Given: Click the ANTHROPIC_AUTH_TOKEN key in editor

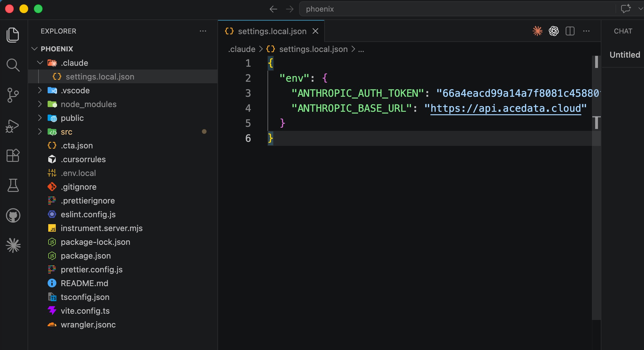Looking at the screenshot, I should (357, 93).
